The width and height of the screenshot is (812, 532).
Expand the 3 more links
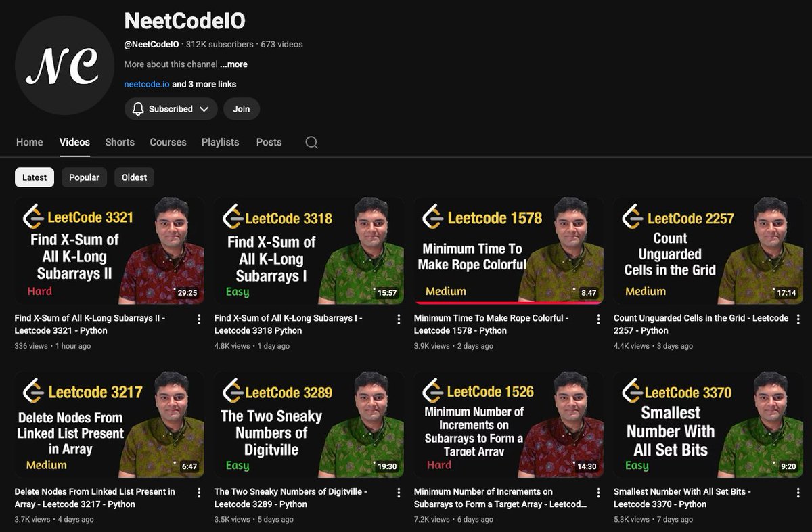pyautogui.click(x=205, y=84)
